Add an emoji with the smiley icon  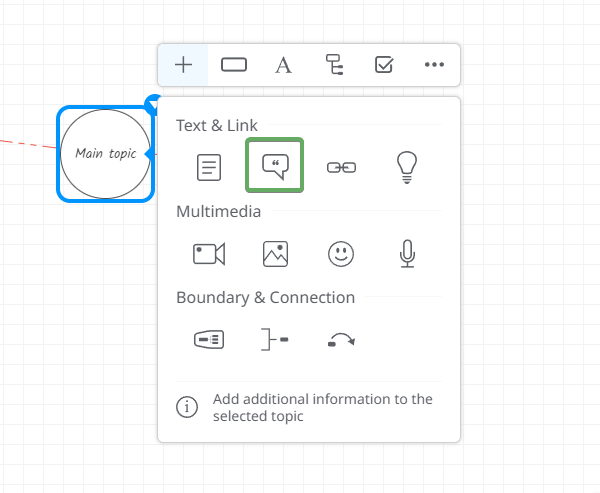point(341,254)
